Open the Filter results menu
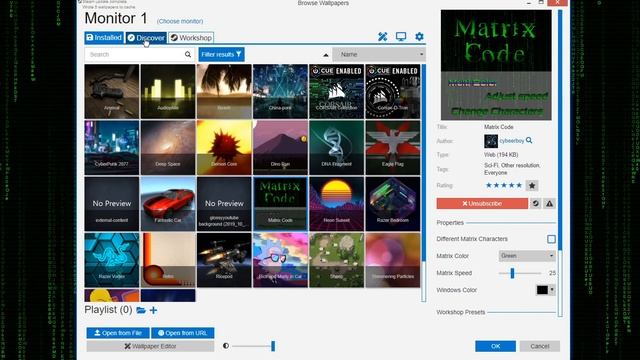 [221, 54]
